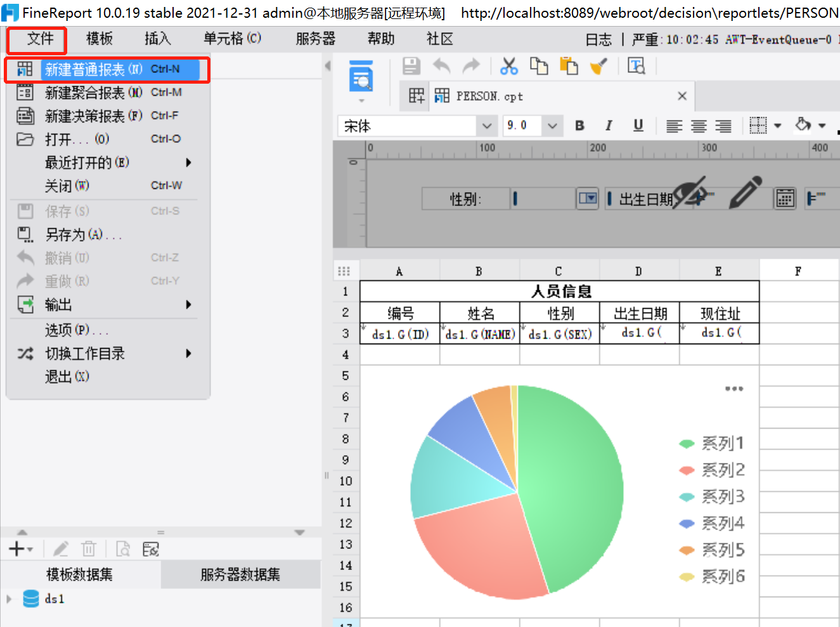Click the copy icon
Screen dimensions: 840x627
[539, 66]
